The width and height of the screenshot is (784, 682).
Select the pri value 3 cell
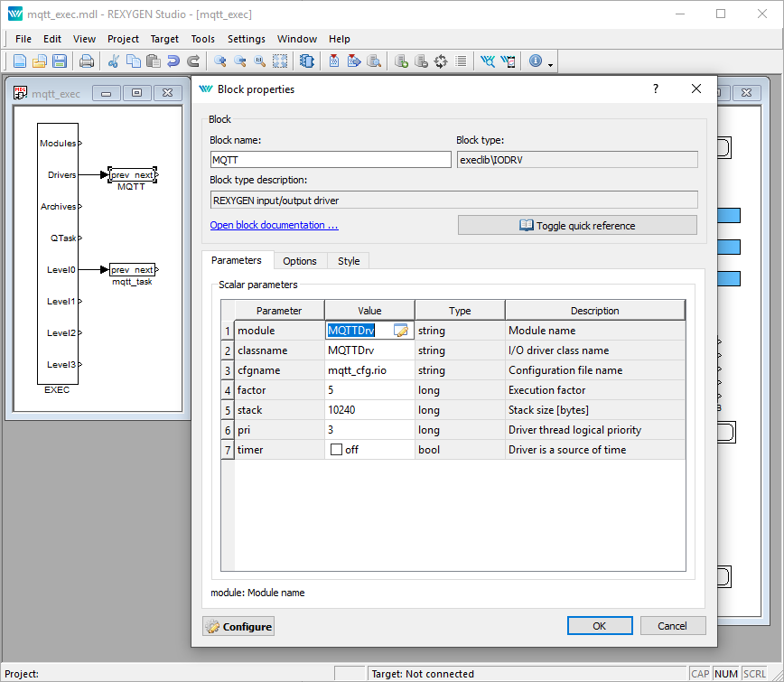coord(369,430)
